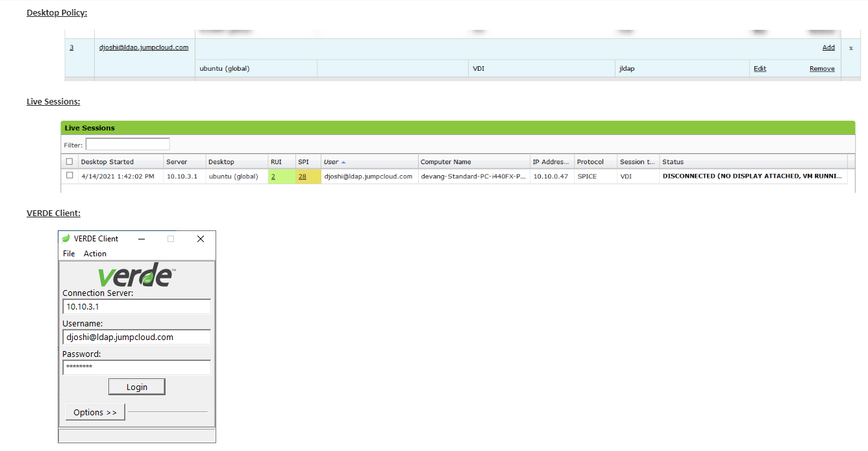Screen dimensions: 868x451
Task: Select the user cell djoshi@ldap.jumpcloud.com in sessions
Action: coord(369,177)
